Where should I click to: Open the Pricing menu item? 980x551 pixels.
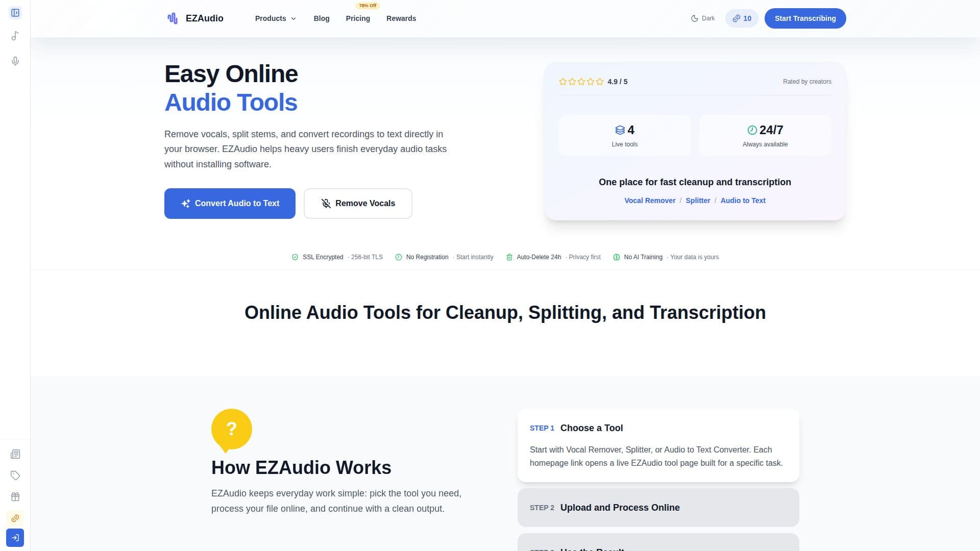pyautogui.click(x=358, y=18)
